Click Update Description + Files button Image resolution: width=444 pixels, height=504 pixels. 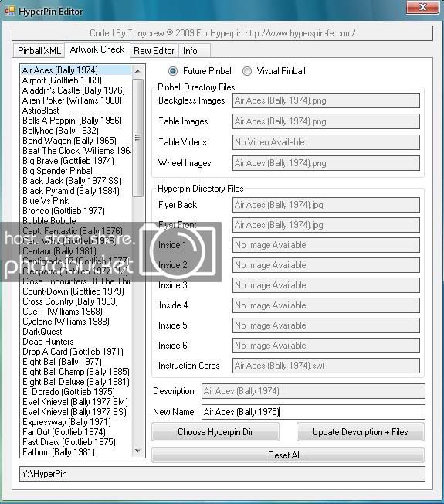(x=360, y=432)
